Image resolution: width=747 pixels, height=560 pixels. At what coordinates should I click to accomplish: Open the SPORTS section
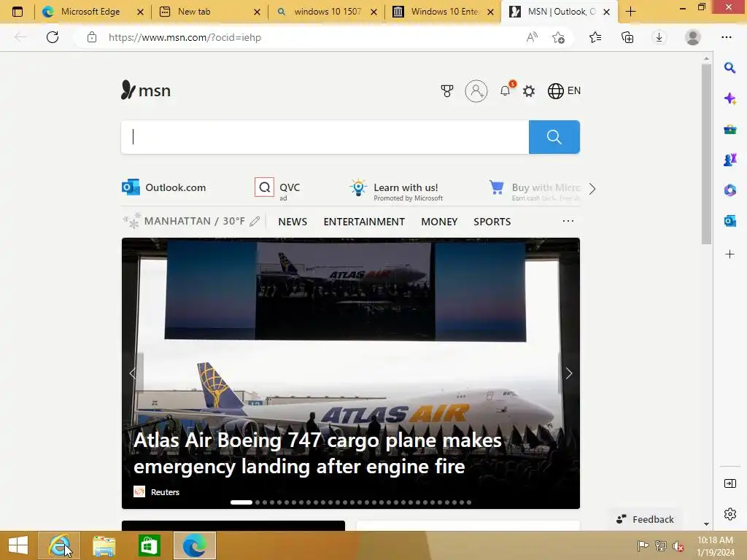(492, 222)
